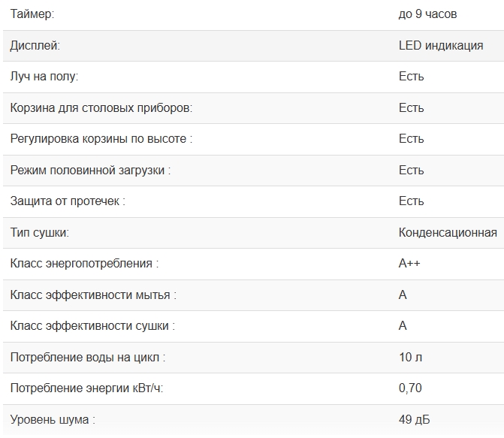504x438 pixels.
Task: Click the "Защита от протечек" label
Action: [x=68, y=201]
